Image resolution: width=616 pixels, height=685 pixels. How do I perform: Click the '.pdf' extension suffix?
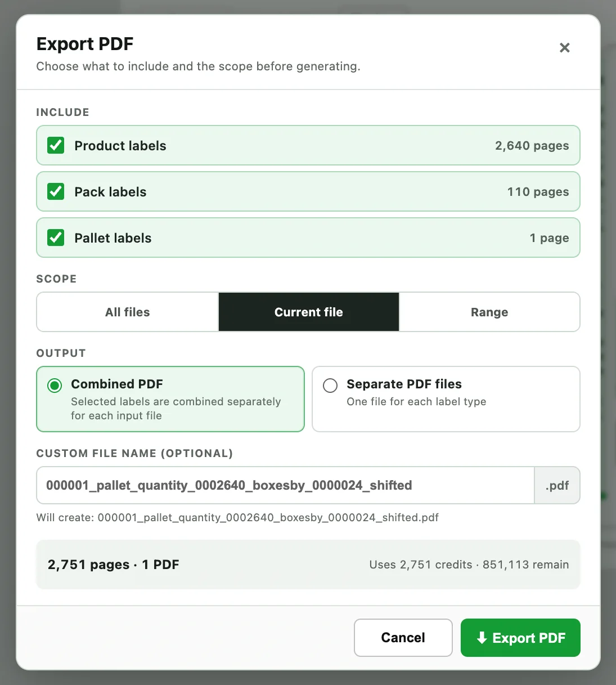click(x=557, y=485)
